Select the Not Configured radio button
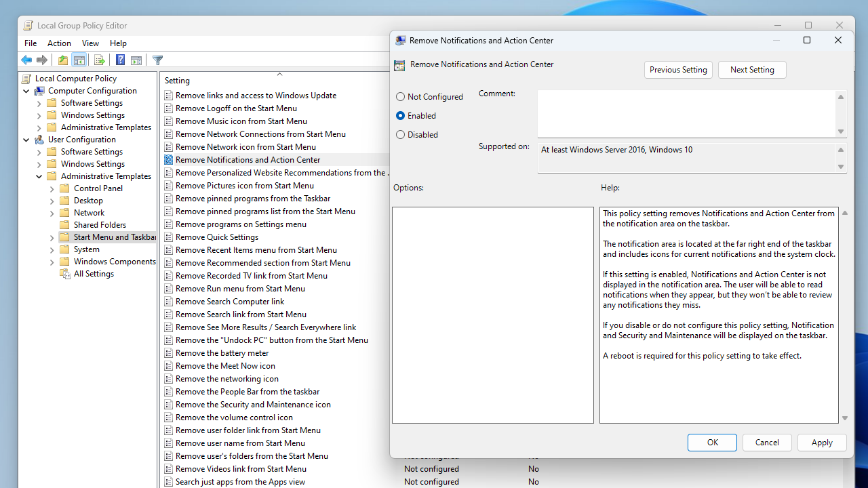This screenshot has height=488, width=868. pyautogui.click(x=400, y=97)
